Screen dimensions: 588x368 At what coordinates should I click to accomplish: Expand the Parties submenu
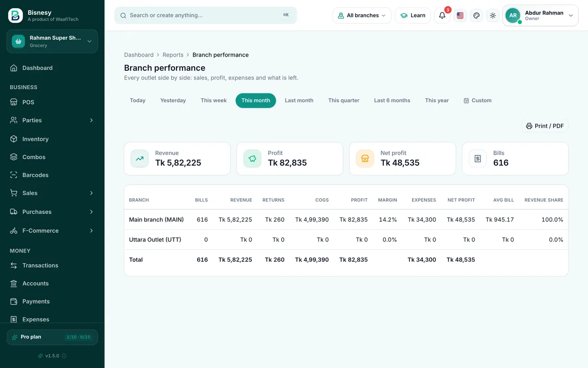(52, 120)
